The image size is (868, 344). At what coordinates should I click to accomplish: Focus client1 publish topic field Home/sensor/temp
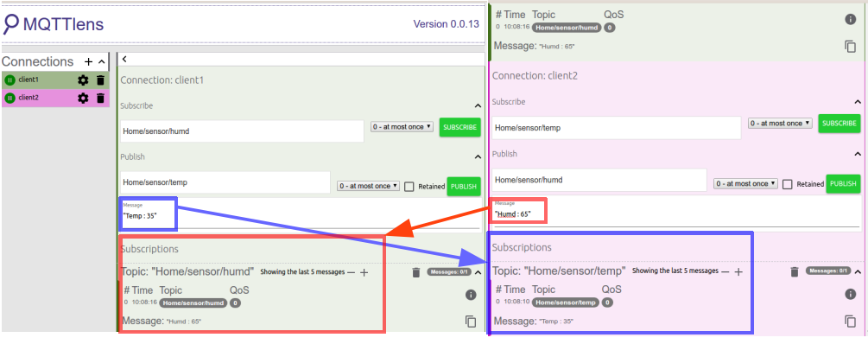click(225, 182)
